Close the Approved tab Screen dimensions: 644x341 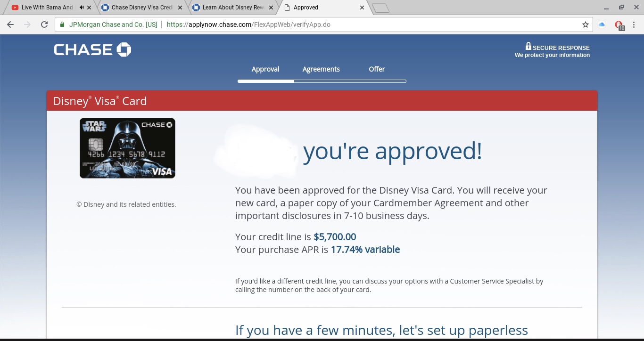tap(362, 8)
